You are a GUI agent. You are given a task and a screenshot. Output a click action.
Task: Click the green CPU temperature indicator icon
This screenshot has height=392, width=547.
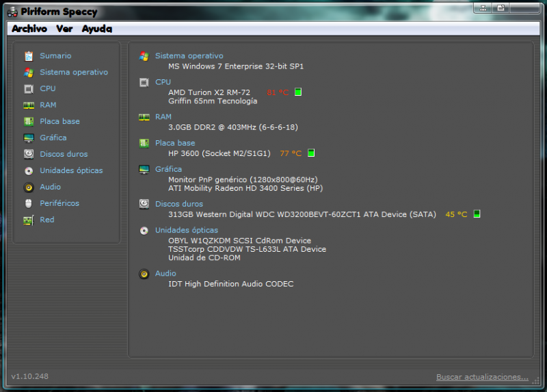(298, 92)
